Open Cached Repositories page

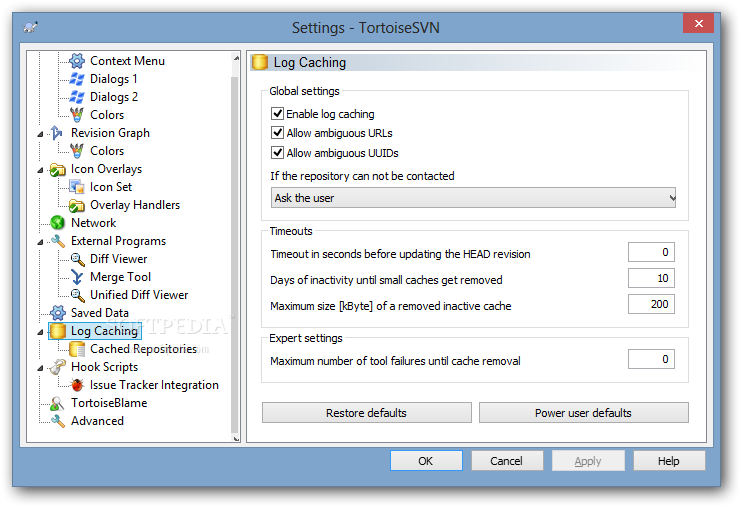[143, 349]
